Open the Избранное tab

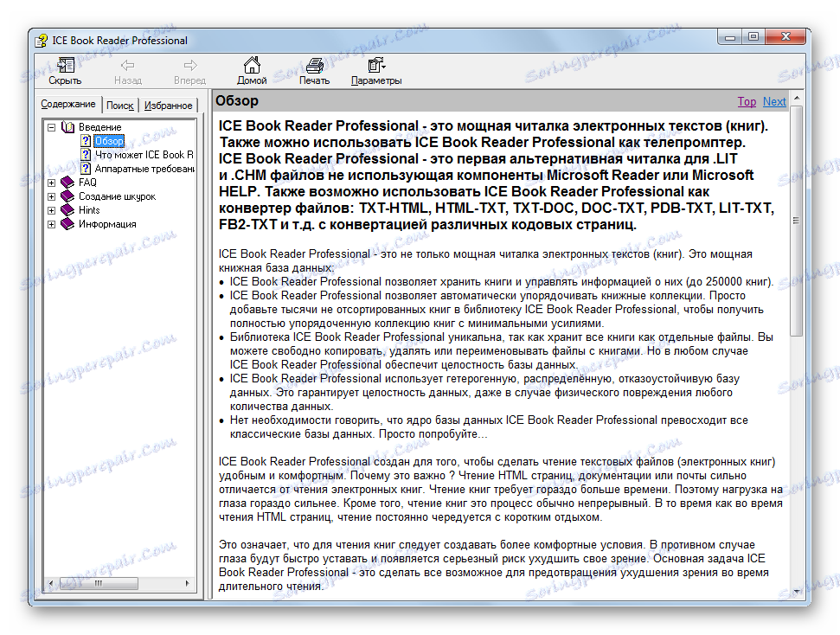pyautogui.click(x=168, y=106)
